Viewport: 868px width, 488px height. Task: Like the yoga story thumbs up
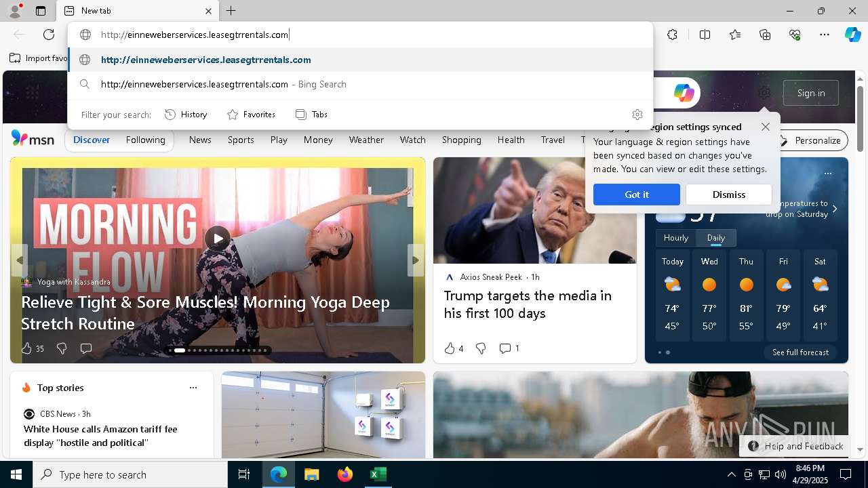26,348
